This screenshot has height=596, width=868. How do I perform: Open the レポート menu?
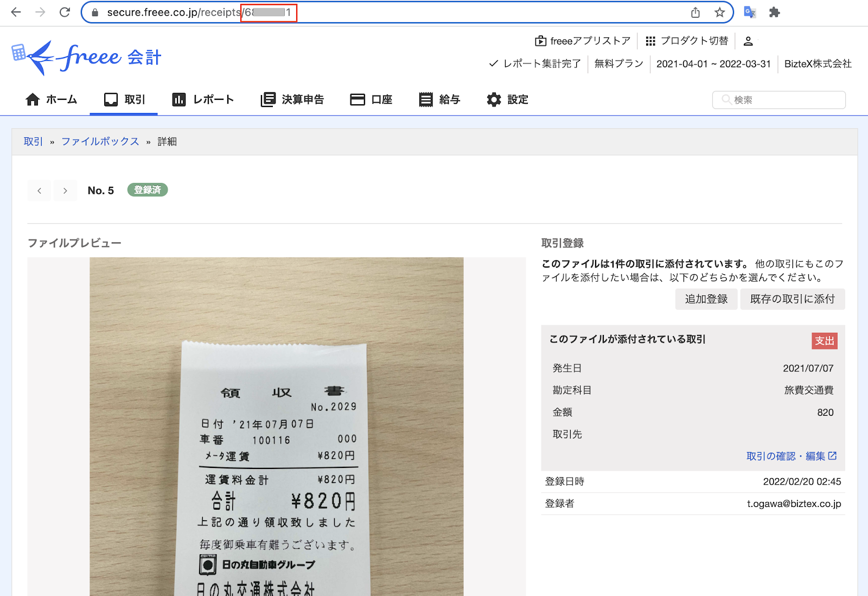coord(203,99)
